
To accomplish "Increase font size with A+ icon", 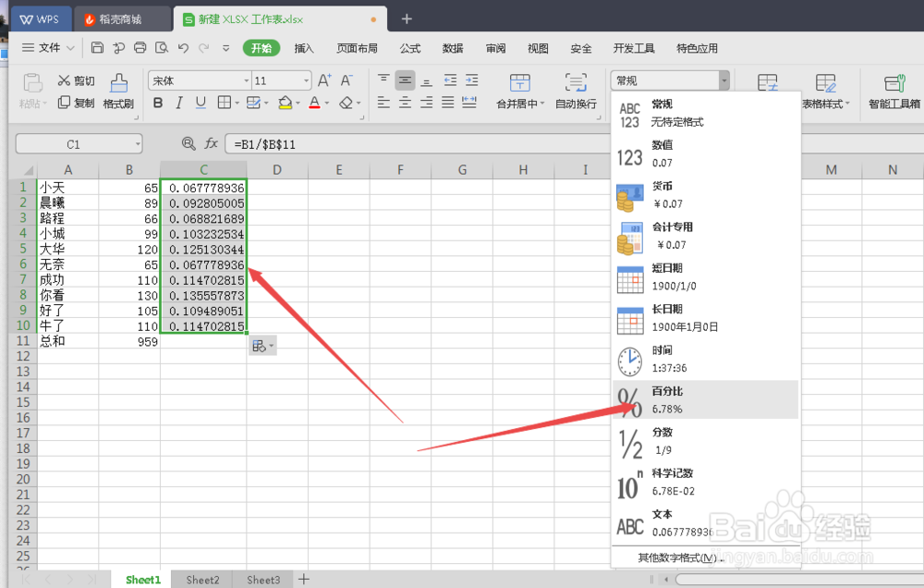I will click(324, 80).
